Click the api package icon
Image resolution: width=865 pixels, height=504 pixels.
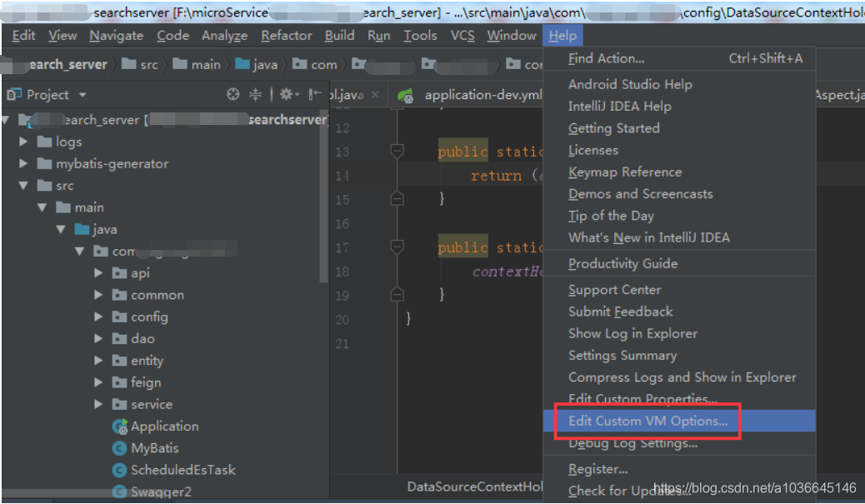click(119, 273)
